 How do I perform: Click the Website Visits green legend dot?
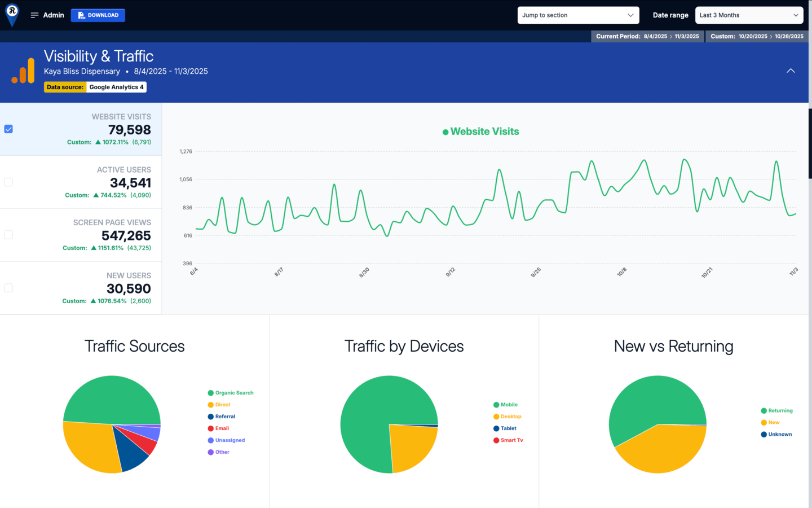(445, 132)
